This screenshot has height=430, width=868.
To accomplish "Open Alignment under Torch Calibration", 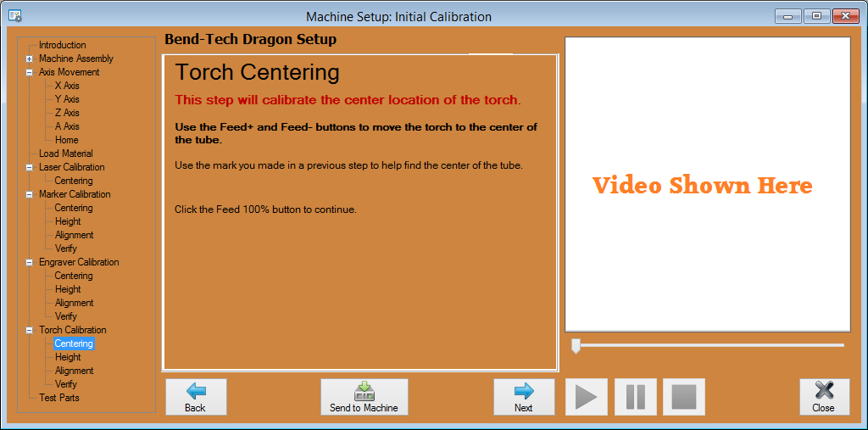I will click(75, 371).
